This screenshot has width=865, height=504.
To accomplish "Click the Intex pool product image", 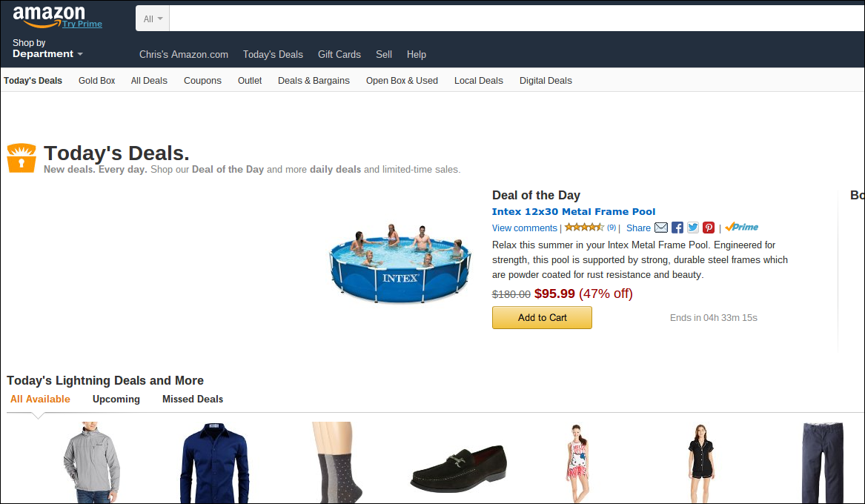I will [400, 262].
